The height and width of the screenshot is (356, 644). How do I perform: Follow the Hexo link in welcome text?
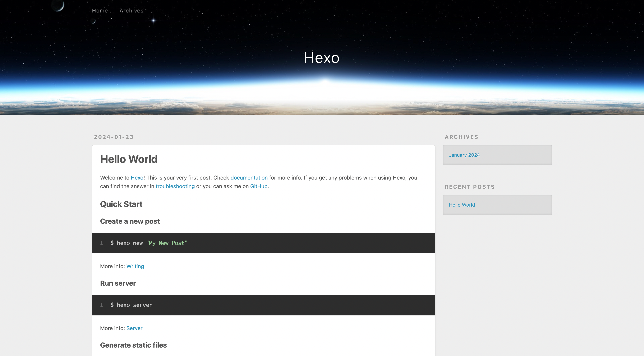[x=137, y=178]
